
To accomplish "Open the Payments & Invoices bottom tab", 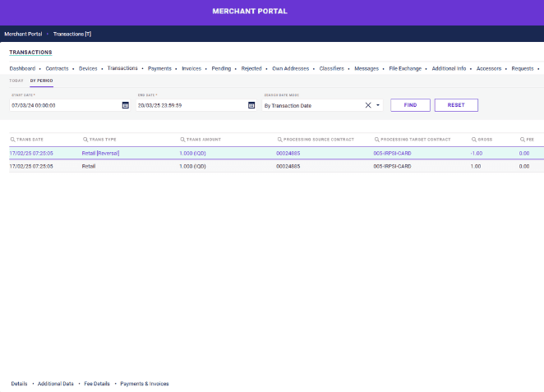I will [x=145, y=384].
